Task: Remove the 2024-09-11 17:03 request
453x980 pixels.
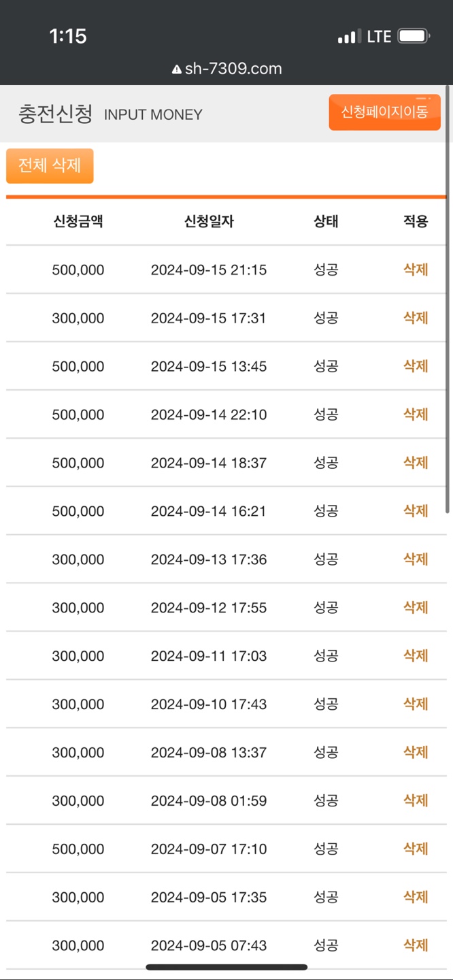Action: click(415, 656)
